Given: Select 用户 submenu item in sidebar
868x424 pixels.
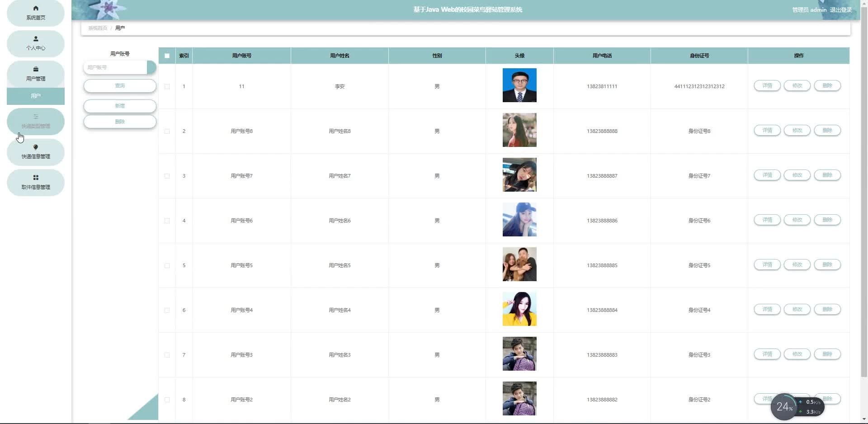Looking at the screenshot, I should tap(36, 96).
